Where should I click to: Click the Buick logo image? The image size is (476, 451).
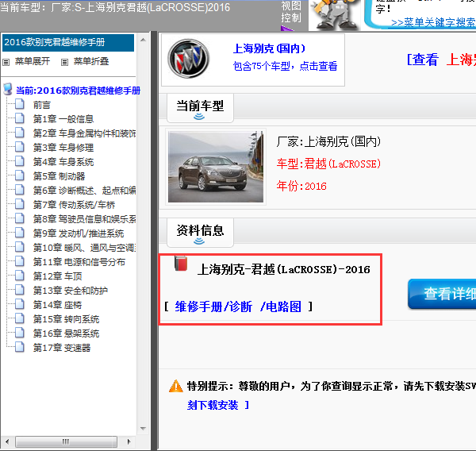(189, 59)
